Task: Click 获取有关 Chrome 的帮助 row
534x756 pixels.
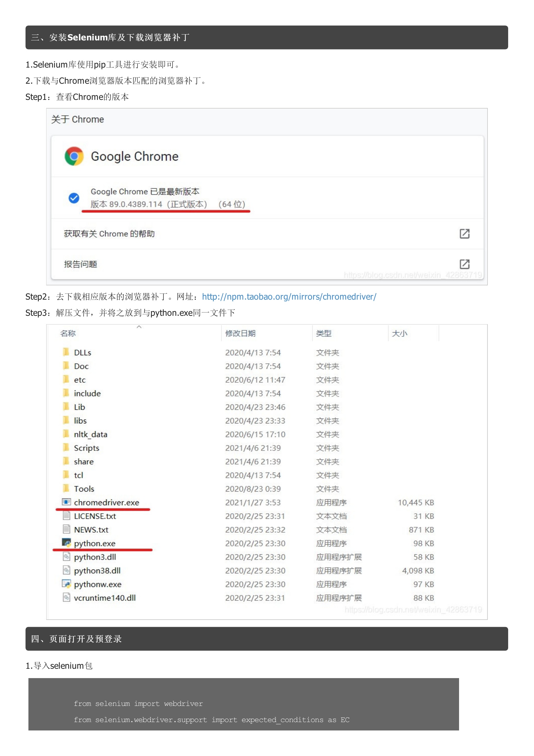Action: point(109,234)
